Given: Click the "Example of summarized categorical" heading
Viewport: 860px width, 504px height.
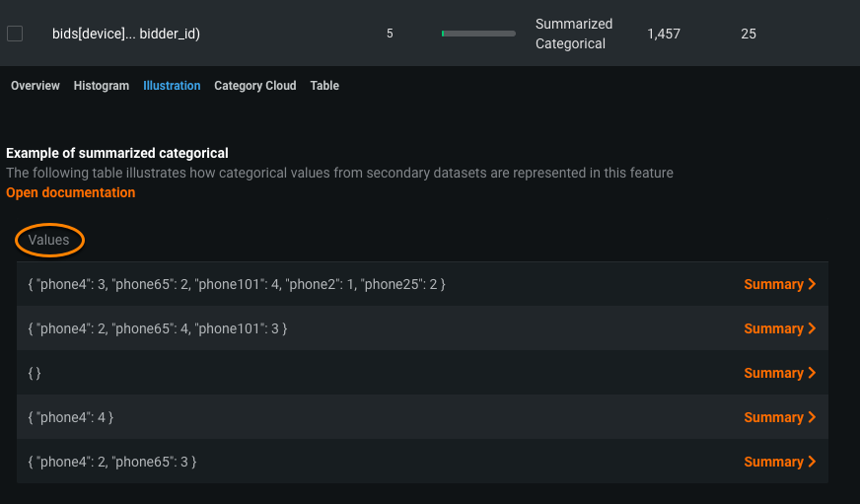Looking at the screenshot, I should click(117, 153).
